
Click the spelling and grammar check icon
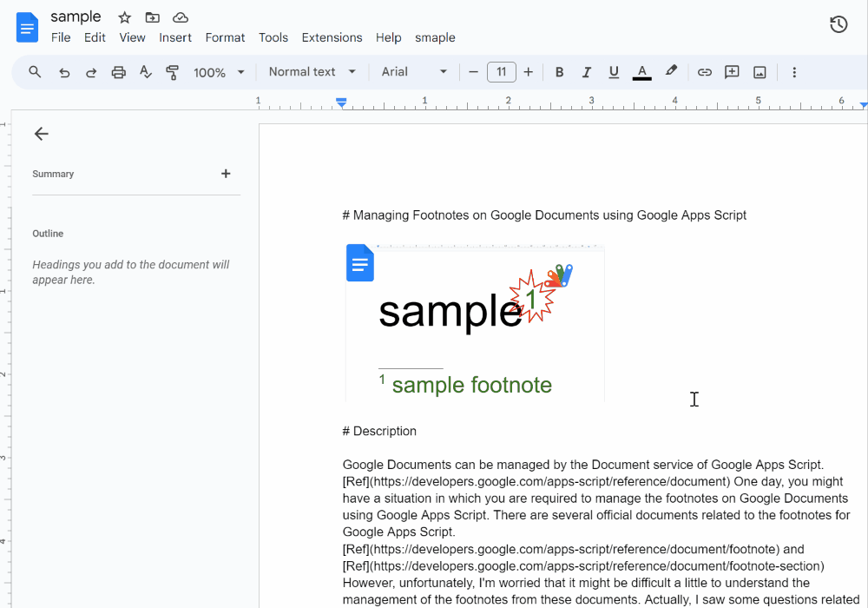tap(146, 73)
